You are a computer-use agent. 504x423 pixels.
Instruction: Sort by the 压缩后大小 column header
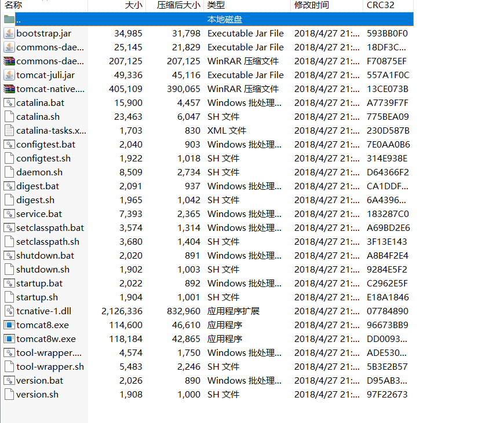175,5
